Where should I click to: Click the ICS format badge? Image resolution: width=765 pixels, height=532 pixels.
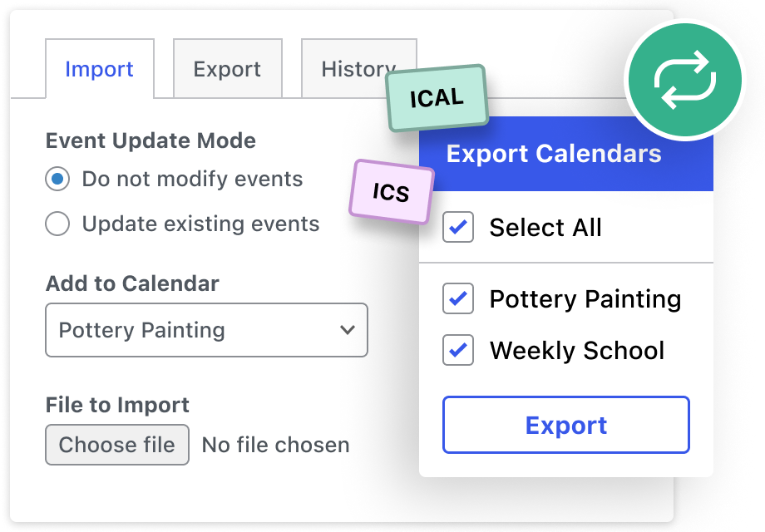[x=391, y=192]
